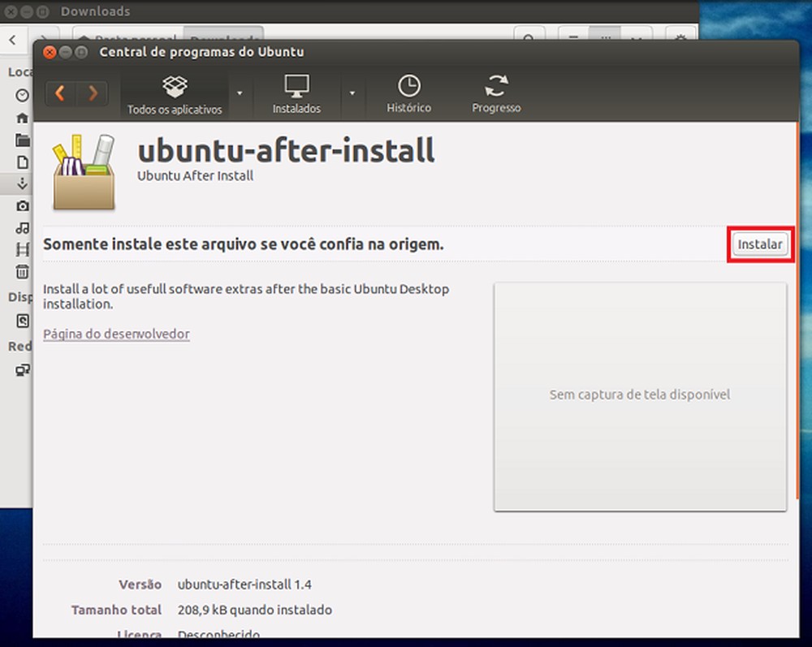
Task: Open the folder icon in Downloads sidebar
Action: (22, 140)
